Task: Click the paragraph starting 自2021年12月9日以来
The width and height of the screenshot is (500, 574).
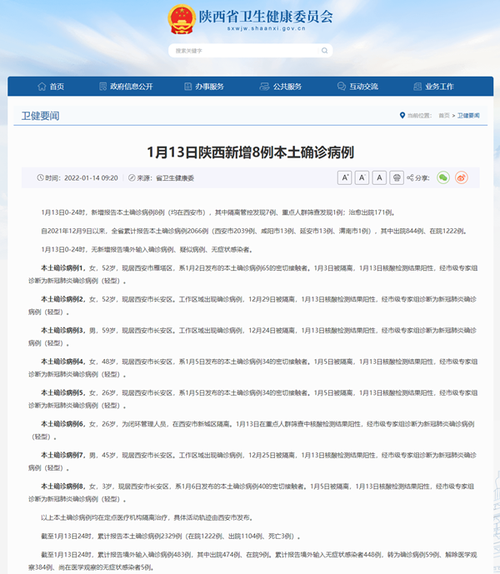Action: tap(253, 231)
